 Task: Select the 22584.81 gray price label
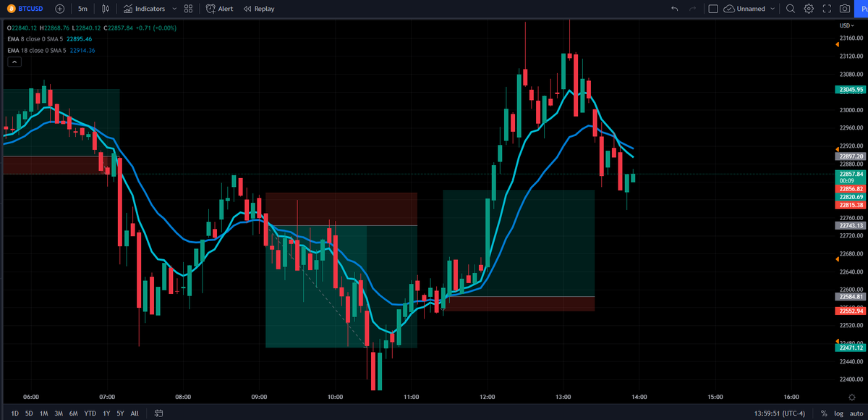point(851,297)
